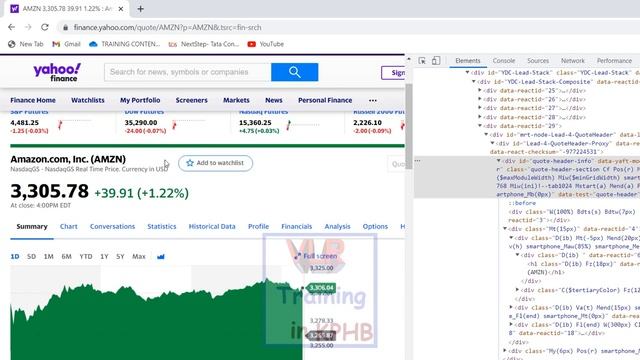Viewport: 640px width, 360px height.
Task: Collapse the YDC-Lead-Stack div node
Action: click(467, 73)
